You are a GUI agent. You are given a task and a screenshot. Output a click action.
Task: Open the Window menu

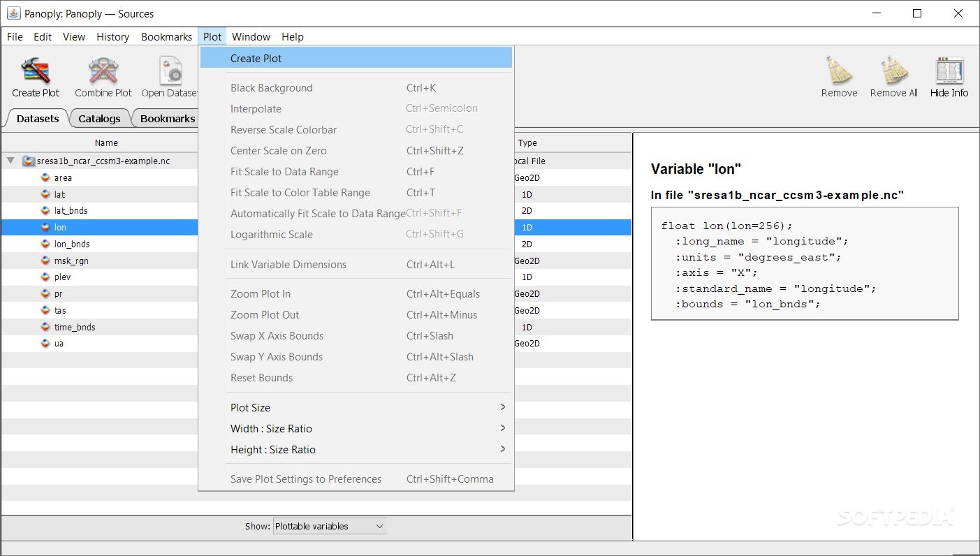pos(251,37)
